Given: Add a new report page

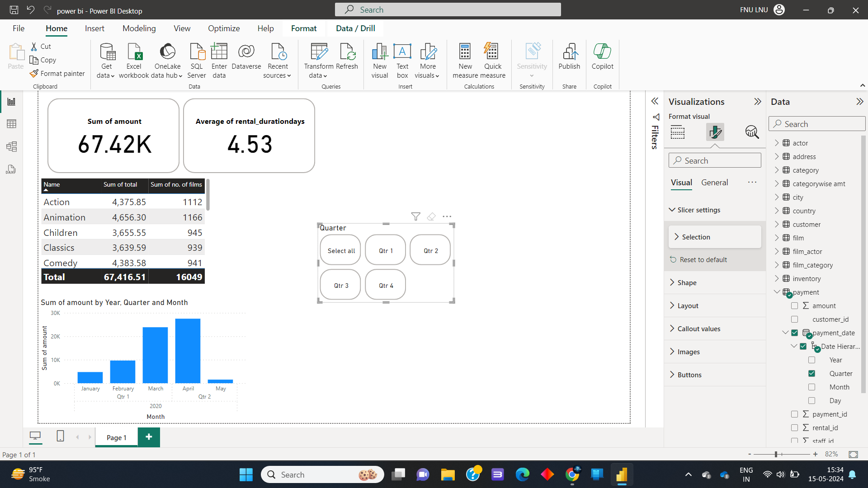Looking at the screenshot, I should pyautogui.click(x=149, y=437).
